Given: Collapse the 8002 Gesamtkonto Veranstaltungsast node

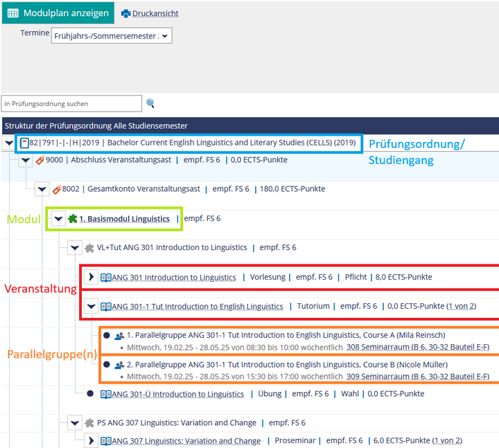Looking at the screenshot, I should coord(42,189).
